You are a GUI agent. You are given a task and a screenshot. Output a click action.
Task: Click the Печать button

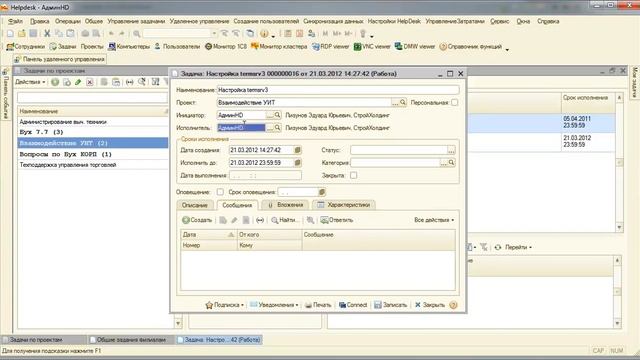tap(318, 305)
